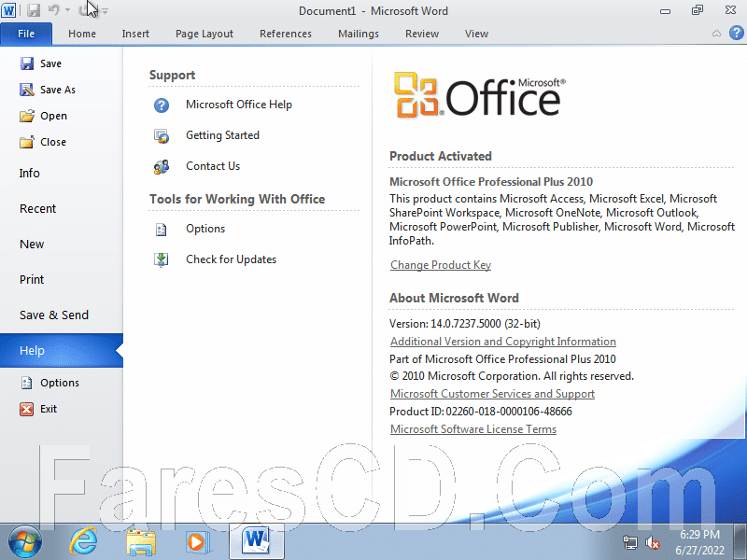Open Microsoft Office Help
747x560 pixels.
pyautogui.click(x=239, y=105)
